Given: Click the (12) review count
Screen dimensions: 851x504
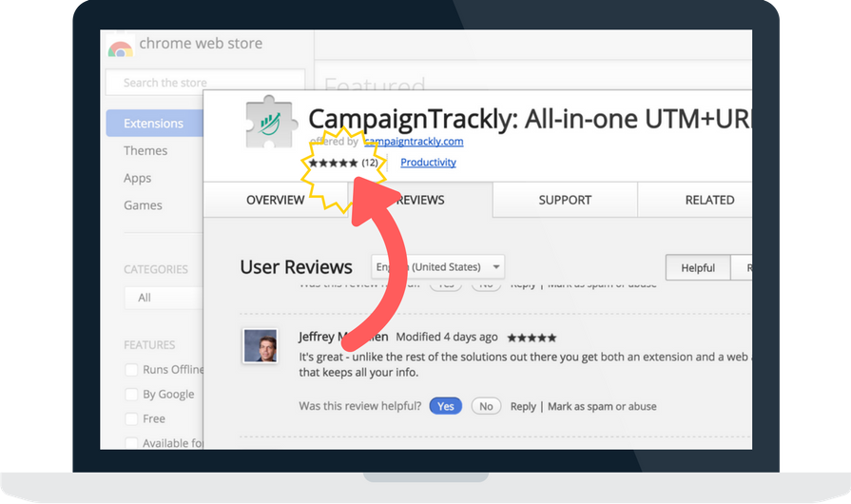Looking at the screenshot, I should (370, 163).
